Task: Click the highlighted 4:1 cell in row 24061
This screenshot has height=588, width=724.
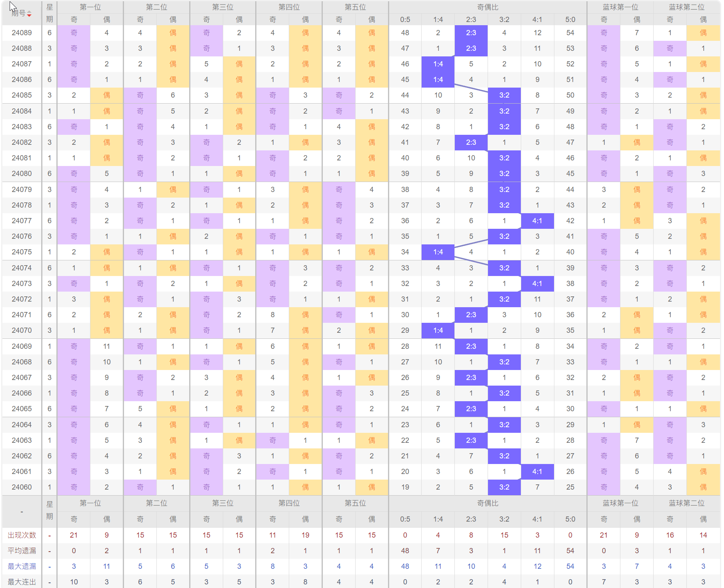Action: [x=537, y=472]
